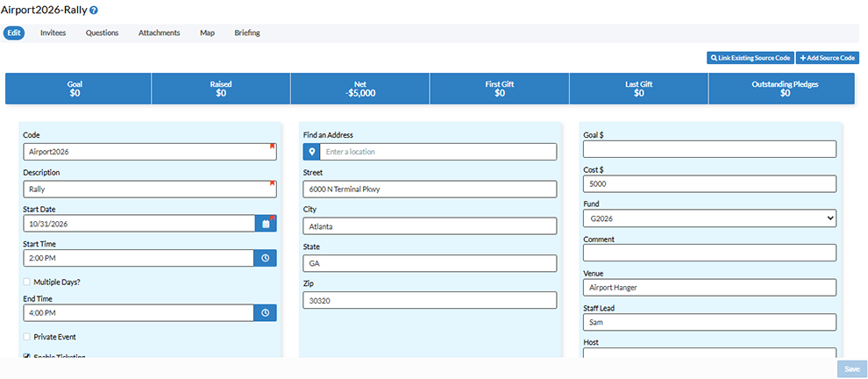868x379 pixels.
Task: Click Venue field with Airport Hanger
Action: pyautogui.click(x=709, y=288)
